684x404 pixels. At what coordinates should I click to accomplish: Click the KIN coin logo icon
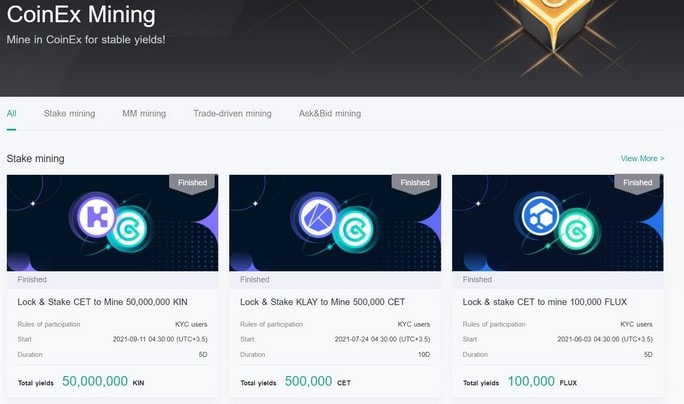(x=96, y=217)
